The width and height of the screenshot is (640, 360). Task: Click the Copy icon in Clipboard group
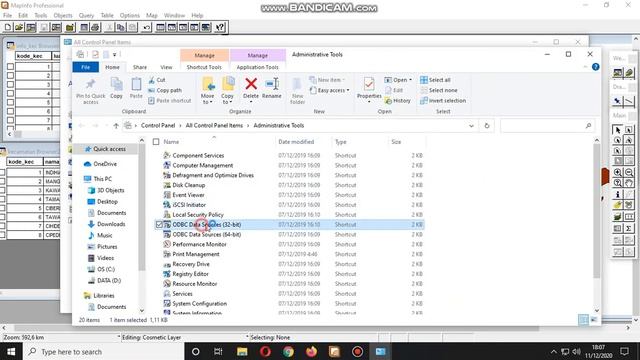pos(116,84)
